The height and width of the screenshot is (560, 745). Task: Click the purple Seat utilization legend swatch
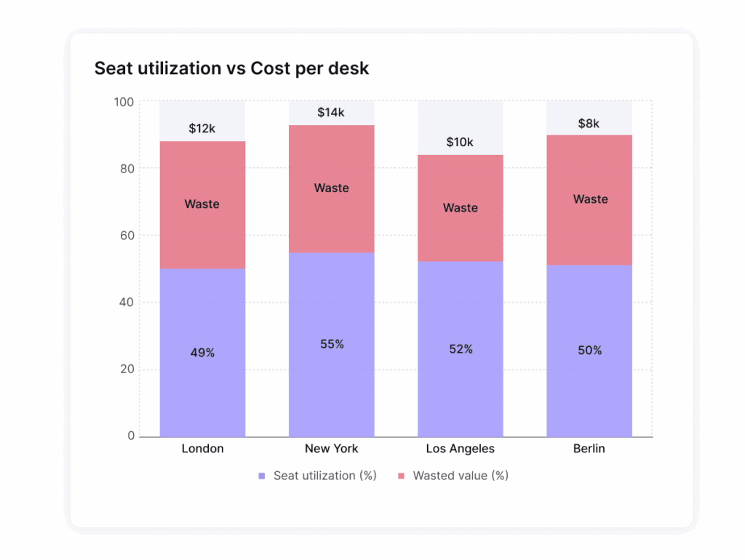[x=262, y=476]
